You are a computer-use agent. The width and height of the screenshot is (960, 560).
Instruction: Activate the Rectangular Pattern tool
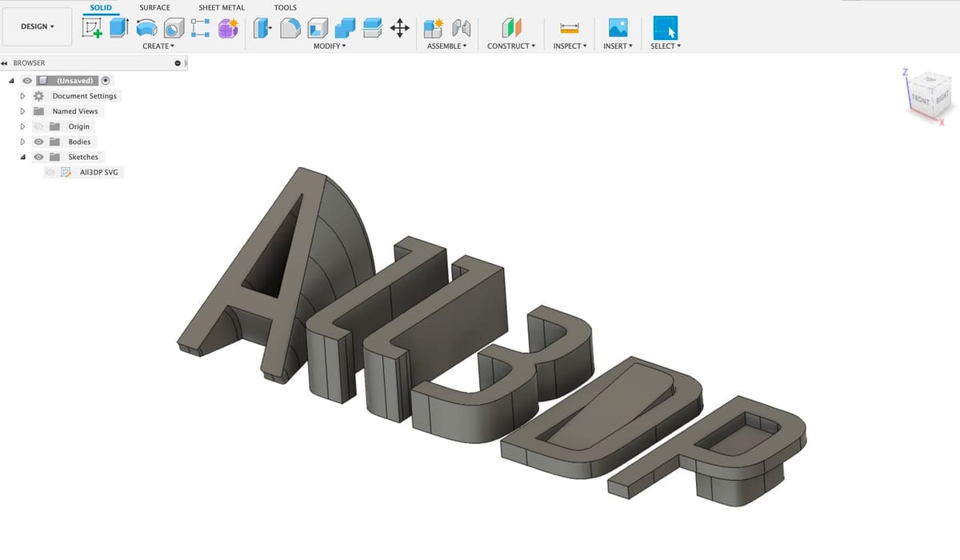click(200, 28)
